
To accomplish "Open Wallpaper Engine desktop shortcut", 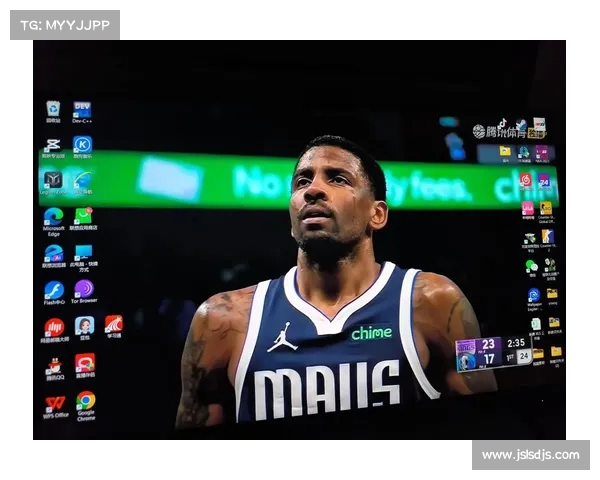I will pyautogui.click(x=533, y=295).
